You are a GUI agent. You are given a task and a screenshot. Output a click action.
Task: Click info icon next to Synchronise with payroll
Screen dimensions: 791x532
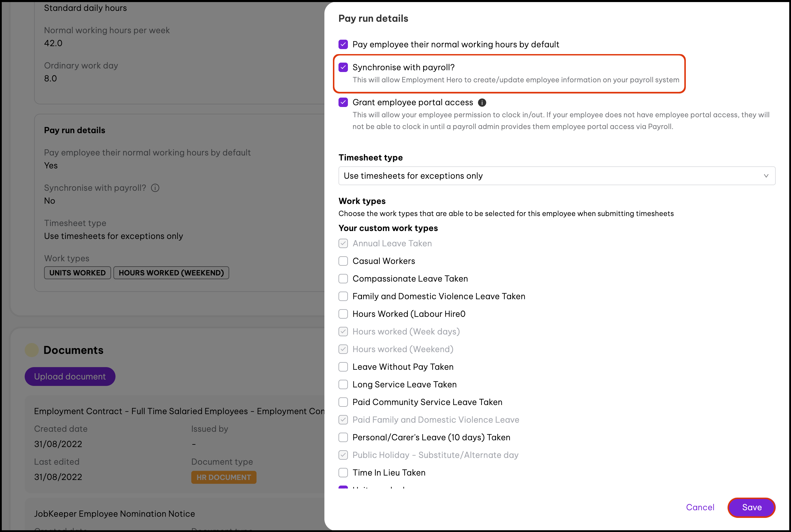coord(155,188)
